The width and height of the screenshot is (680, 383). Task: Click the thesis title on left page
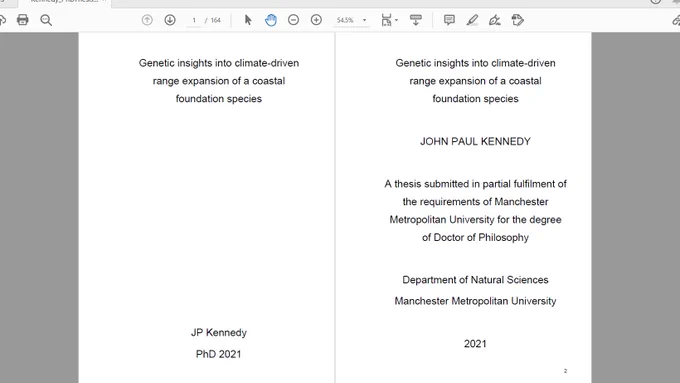tap(219, 81)
